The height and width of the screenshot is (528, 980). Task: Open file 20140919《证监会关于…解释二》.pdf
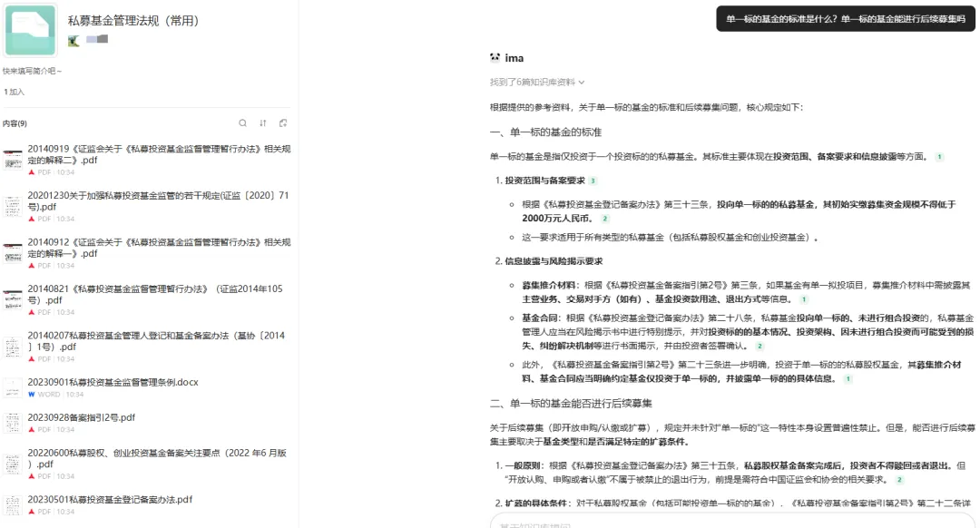[159, 154]
